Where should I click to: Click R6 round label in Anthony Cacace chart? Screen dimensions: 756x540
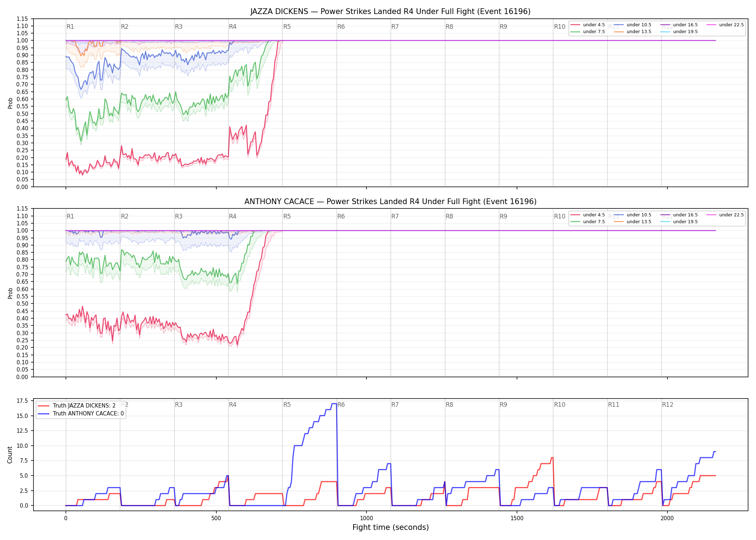(x=341, y=216)
